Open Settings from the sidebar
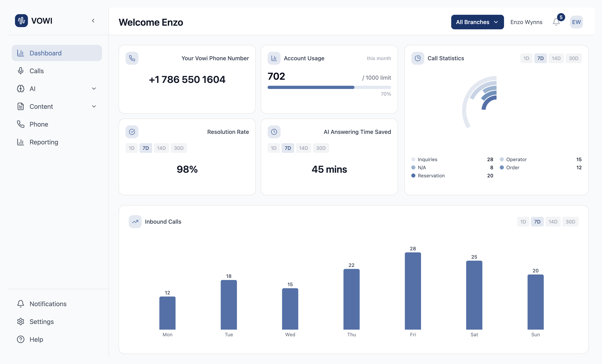Image resolution: width=602 pixels, height=364 pixels. pyautogui.click(x=41, y=322)
